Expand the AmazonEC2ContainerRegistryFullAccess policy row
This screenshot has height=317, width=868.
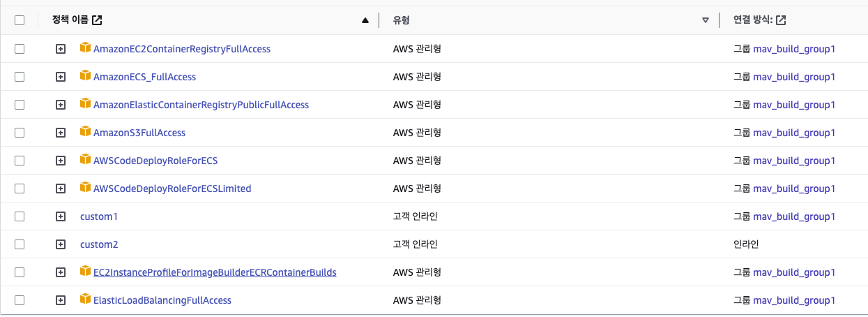tap(61, 49)
